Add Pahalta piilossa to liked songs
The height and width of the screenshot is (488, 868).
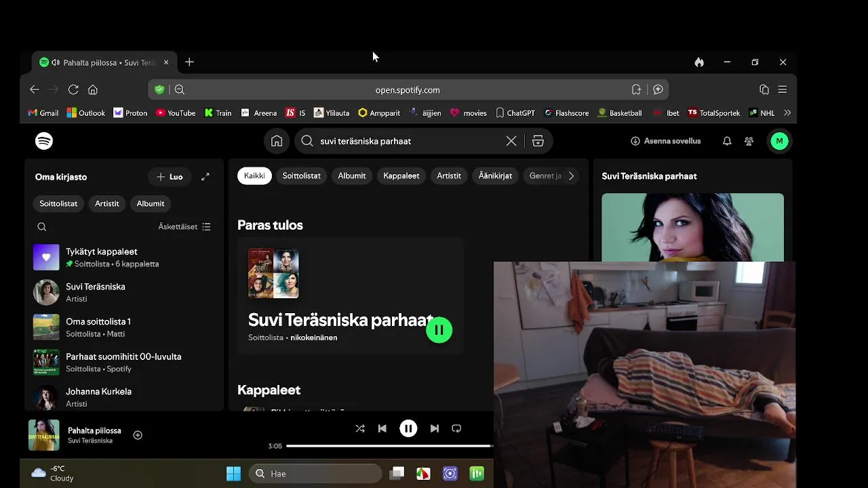138,435
